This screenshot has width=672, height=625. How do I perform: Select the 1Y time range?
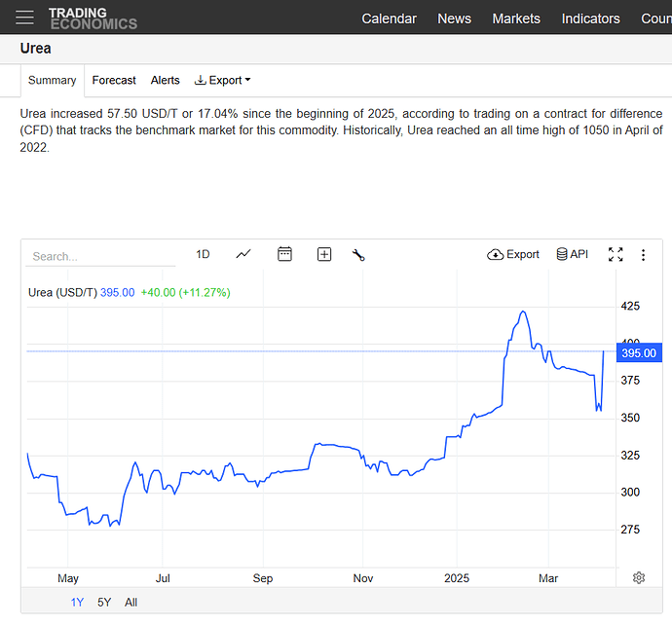coord(77,603)
